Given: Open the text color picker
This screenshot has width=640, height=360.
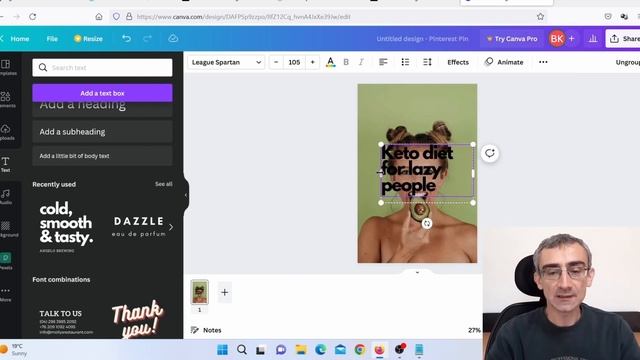Looking at the screenshot, I should click(x=331, y=62).
